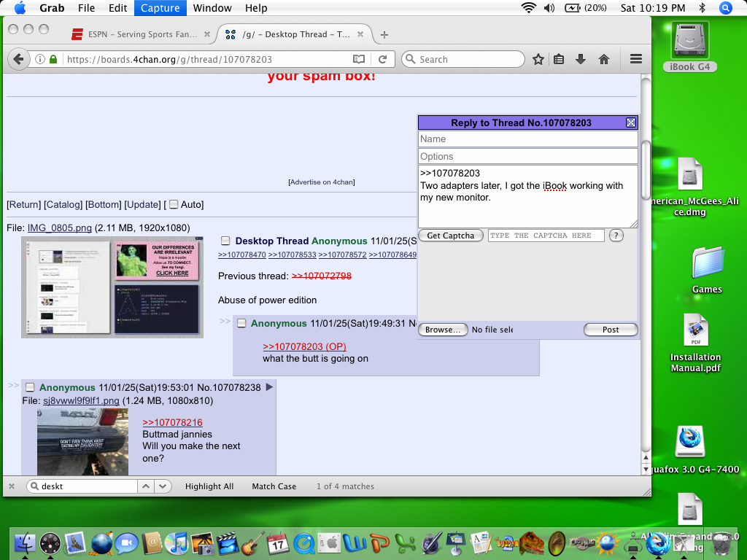This screenshot has width=747, height=560.
Task: Open the Edit menu
Action: tap(117, 7)
